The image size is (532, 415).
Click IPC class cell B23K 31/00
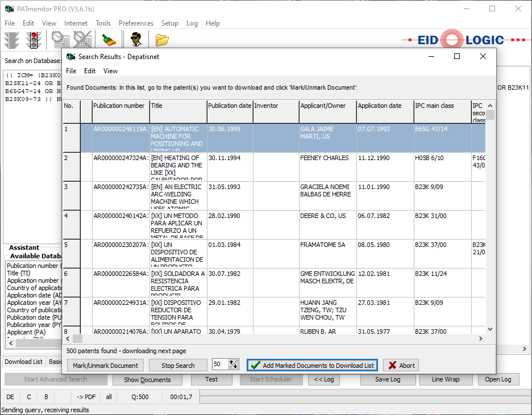(x=442, y=225)
